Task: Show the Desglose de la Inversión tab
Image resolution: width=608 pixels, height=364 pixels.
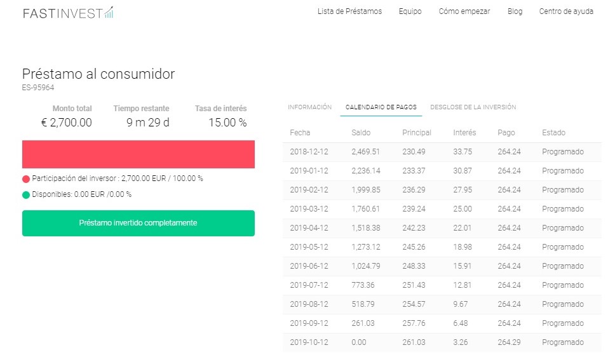Action: click(473, 107)
